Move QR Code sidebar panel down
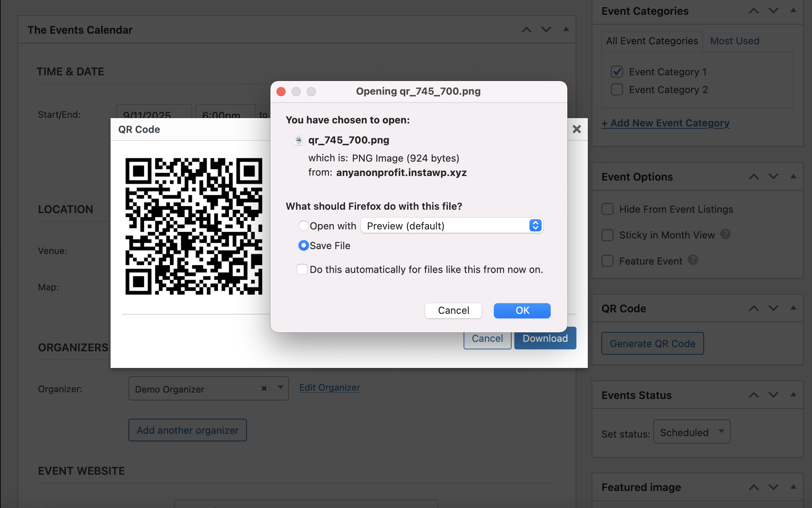 click(x=773, y=309)
